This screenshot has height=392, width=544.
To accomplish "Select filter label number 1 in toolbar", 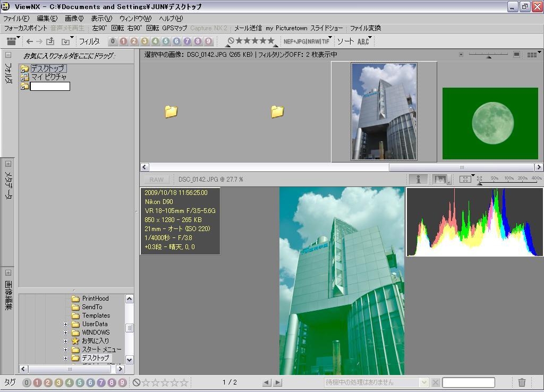I will [x=123, y=41].
